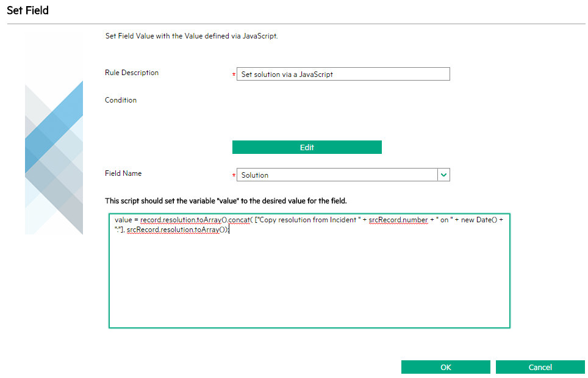
Task: Place cursor on srcRecord.number in the script
Action: (x=398, y=219)
